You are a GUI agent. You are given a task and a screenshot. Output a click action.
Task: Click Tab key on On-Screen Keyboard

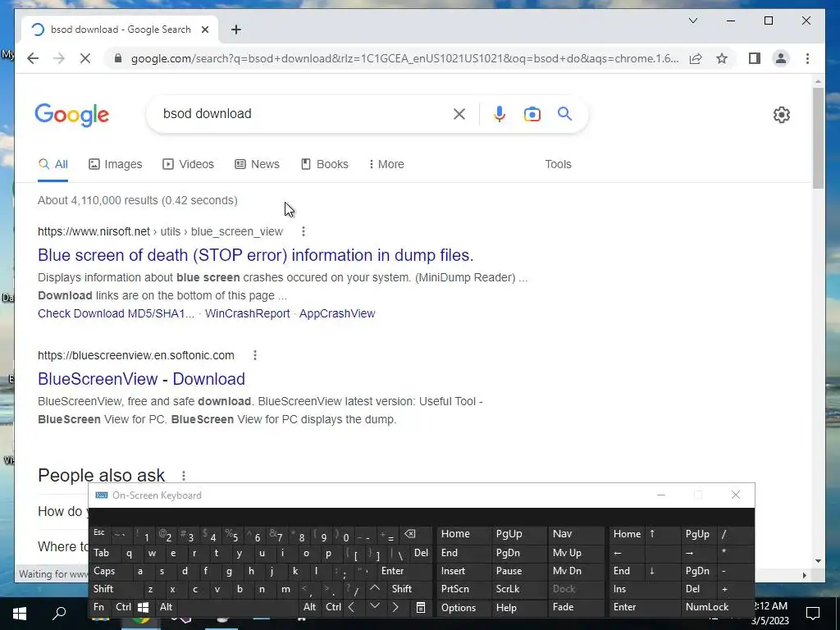point(105,553)
